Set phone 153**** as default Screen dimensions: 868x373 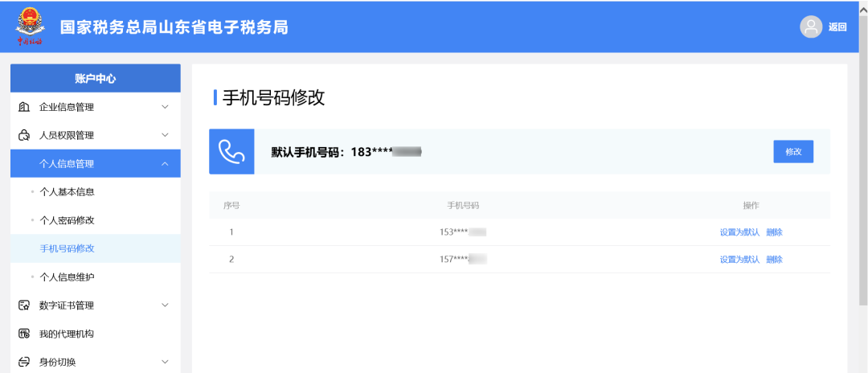click(739, 232)
